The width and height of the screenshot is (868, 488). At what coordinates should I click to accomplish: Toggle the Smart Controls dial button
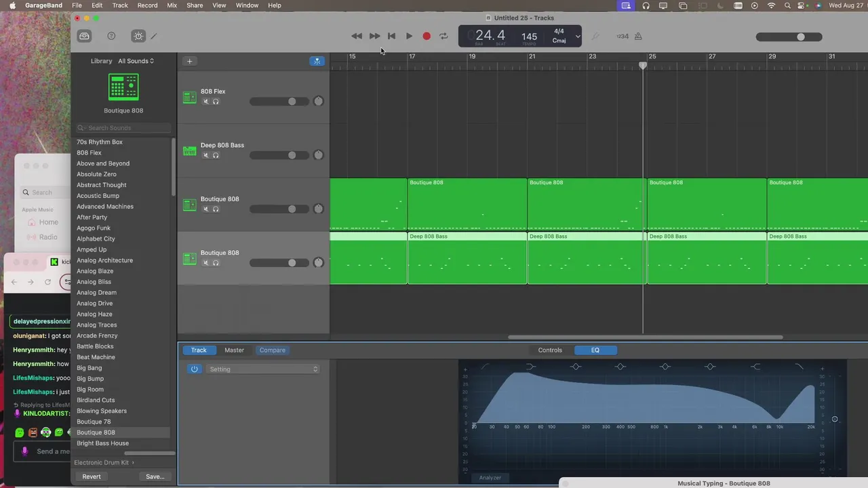click(x=138, y=36)
